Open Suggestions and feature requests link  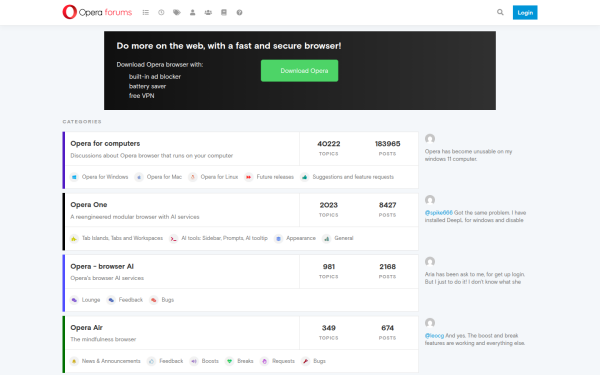(353, 177)
